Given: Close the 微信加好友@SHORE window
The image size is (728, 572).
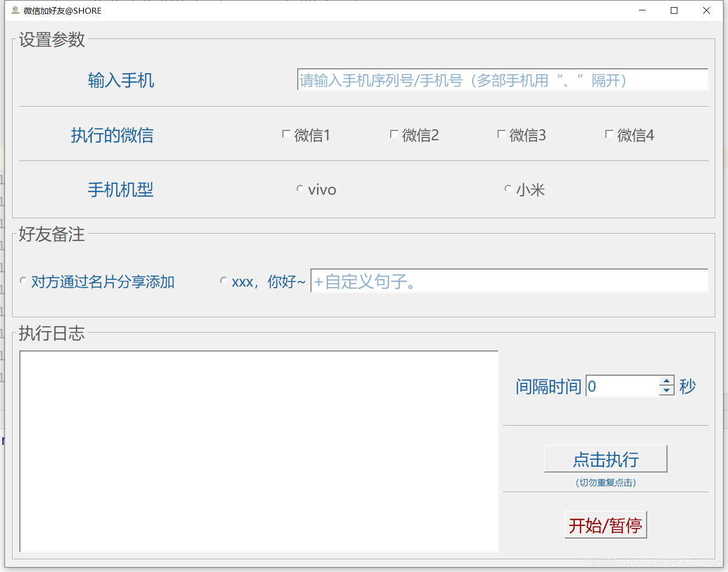Looking at the screenshot, I should click(x=707, y=10).
